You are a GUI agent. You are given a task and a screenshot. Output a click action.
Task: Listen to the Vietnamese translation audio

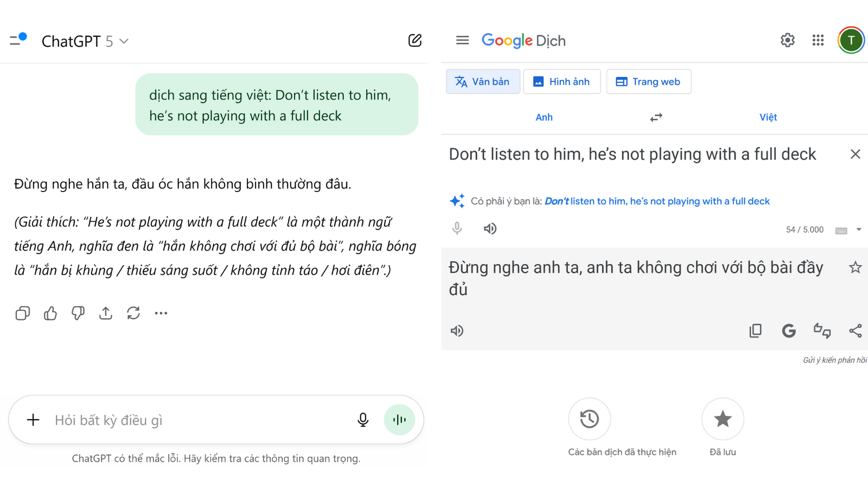pos(457,331)
